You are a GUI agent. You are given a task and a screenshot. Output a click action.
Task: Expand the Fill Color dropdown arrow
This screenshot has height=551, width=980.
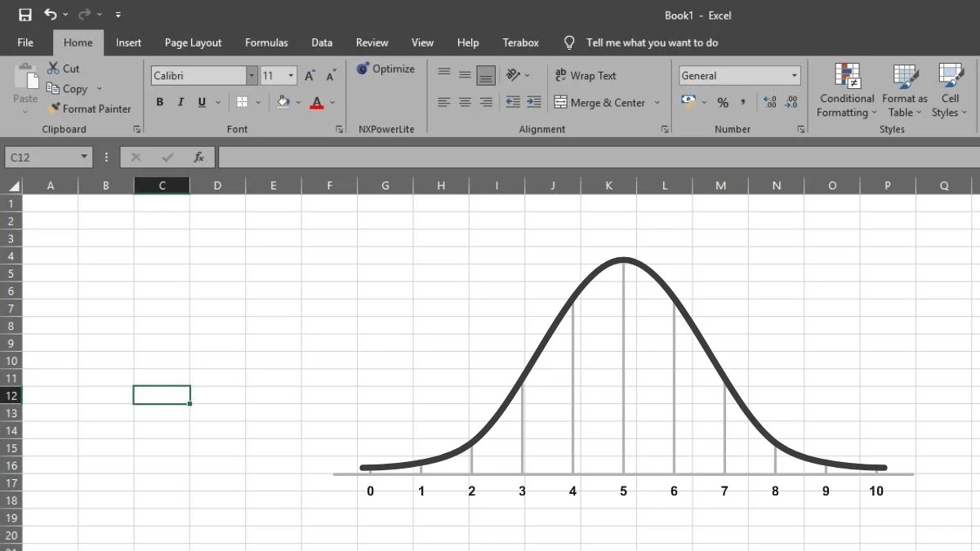click(298, 102)
